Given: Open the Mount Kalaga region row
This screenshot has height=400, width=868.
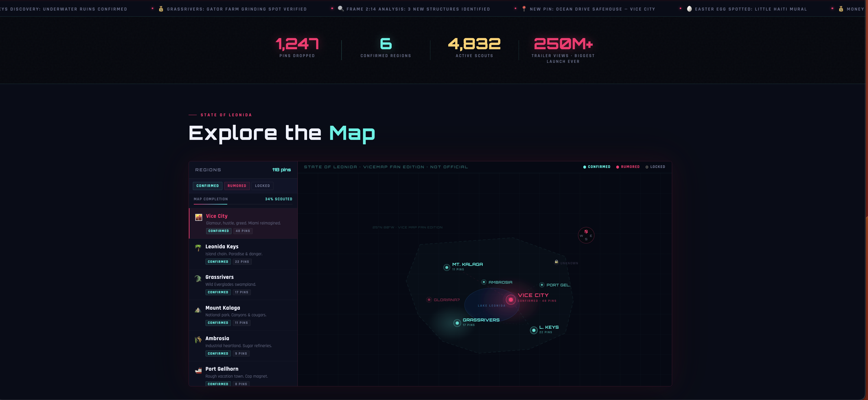Looking at the screenshot, I should click(x=243, y=315).
